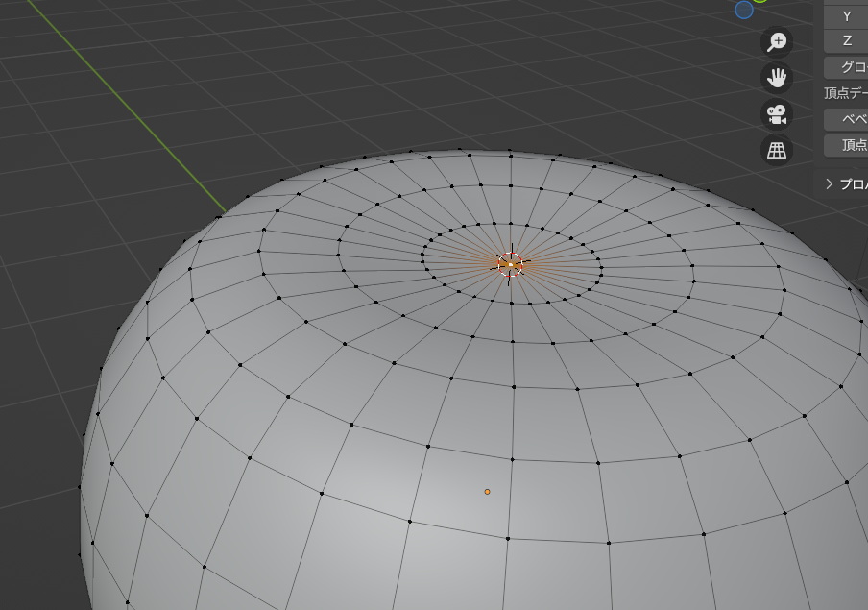868x610 pixels.
Task: Click the Y coordinate field
Action: pos(846,16)
